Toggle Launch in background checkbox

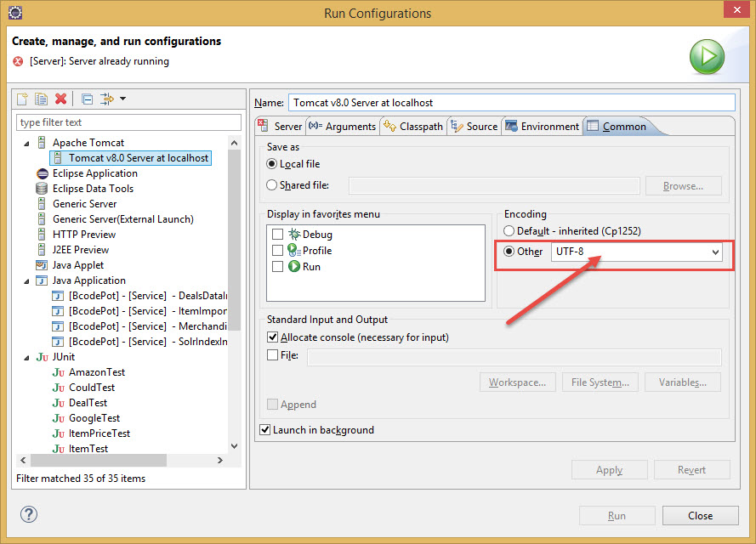pyautogui.click(x=265, y=429)
